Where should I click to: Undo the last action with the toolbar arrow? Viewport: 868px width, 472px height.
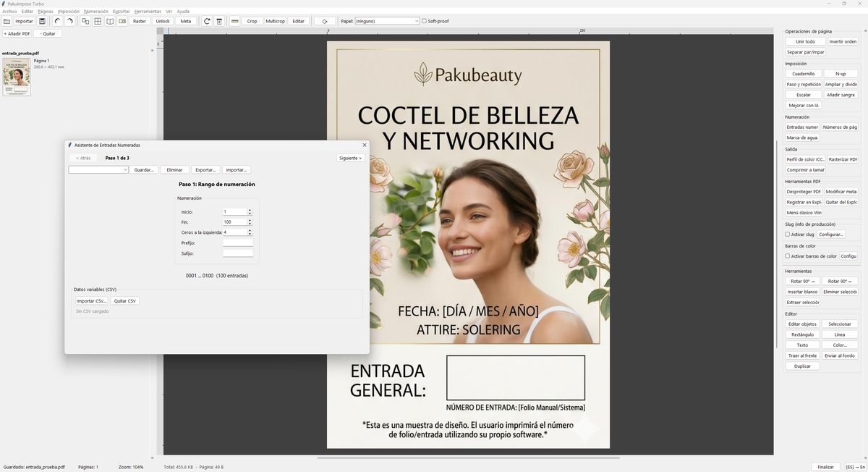pyautogui.click(x=57, y=21)
